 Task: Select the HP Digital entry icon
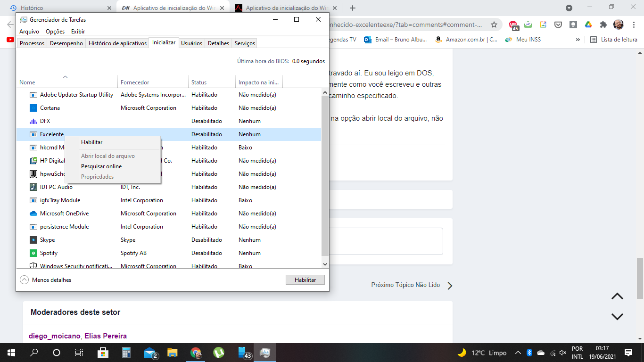pyautogui.click(x=33, y=161)
